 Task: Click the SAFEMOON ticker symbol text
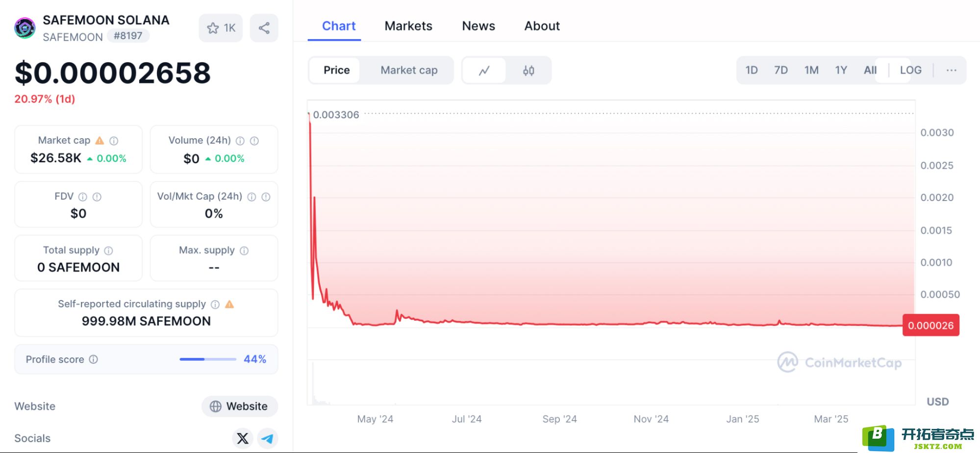point(73,37)
